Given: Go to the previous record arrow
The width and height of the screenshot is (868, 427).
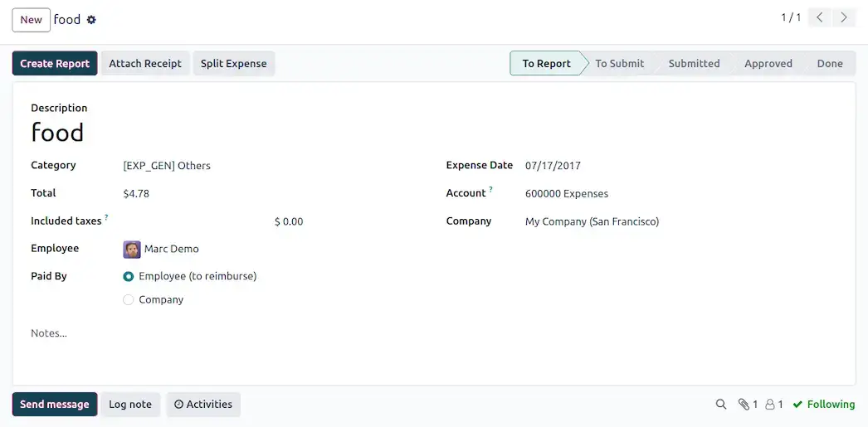Looking at the screenshot, I should pyautogui.click(x=820, y=17).
